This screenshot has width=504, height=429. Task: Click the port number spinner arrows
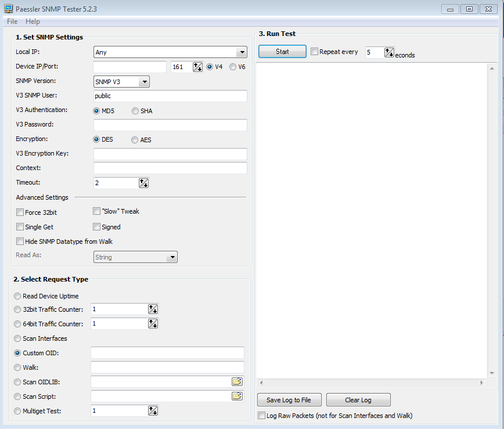click(197, 67)
